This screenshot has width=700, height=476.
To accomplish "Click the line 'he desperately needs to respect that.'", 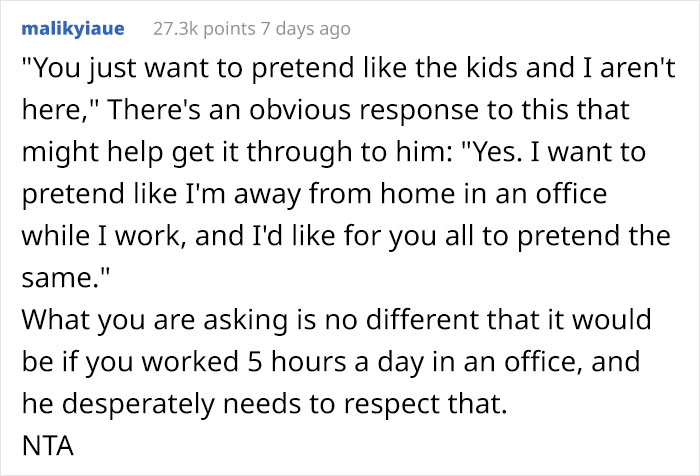I will pos(264,404).
